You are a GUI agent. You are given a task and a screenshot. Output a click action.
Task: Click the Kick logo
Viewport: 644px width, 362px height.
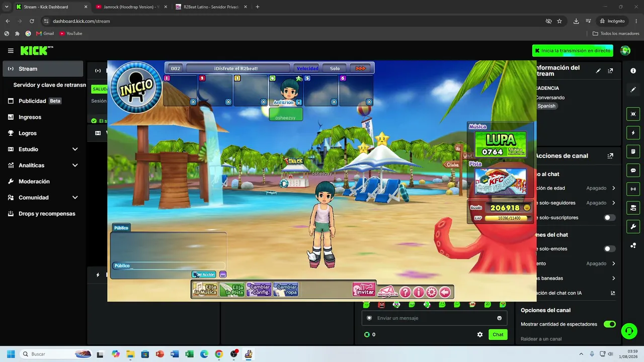(37, 51)
